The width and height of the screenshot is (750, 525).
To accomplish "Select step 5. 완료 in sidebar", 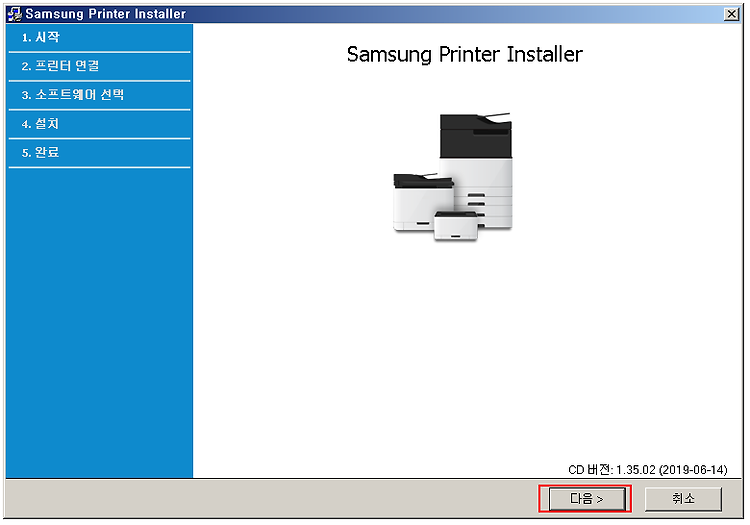I will 99,153.
